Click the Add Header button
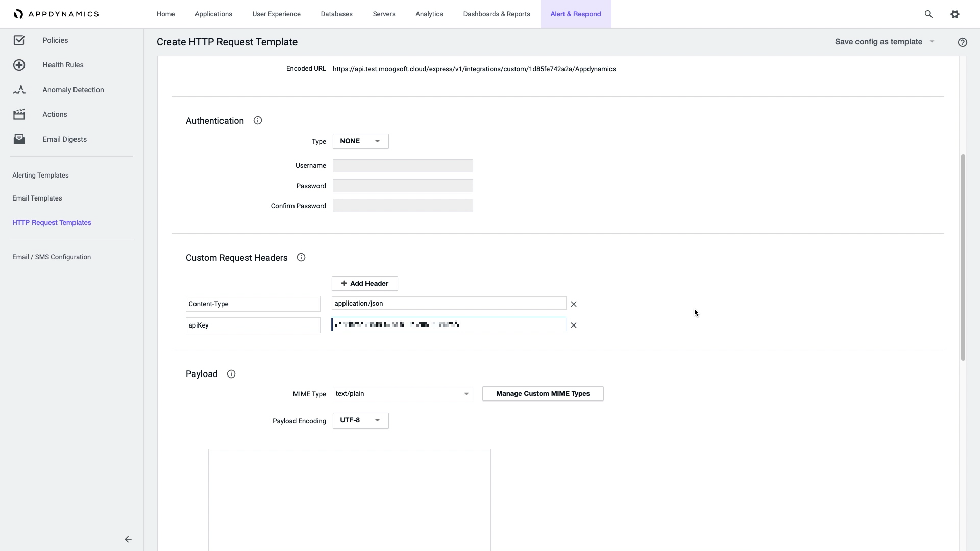The width and height of the screenshot is (980, 551). 364,284
